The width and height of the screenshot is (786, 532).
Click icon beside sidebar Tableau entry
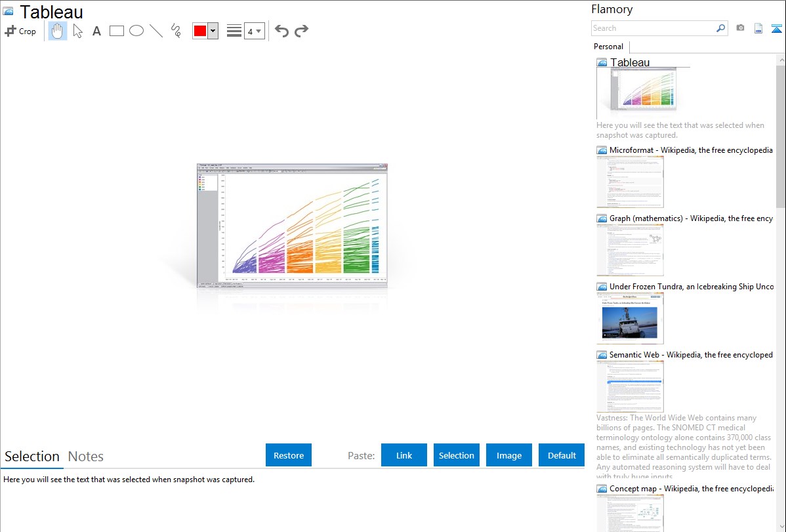(x=602, y=62)
